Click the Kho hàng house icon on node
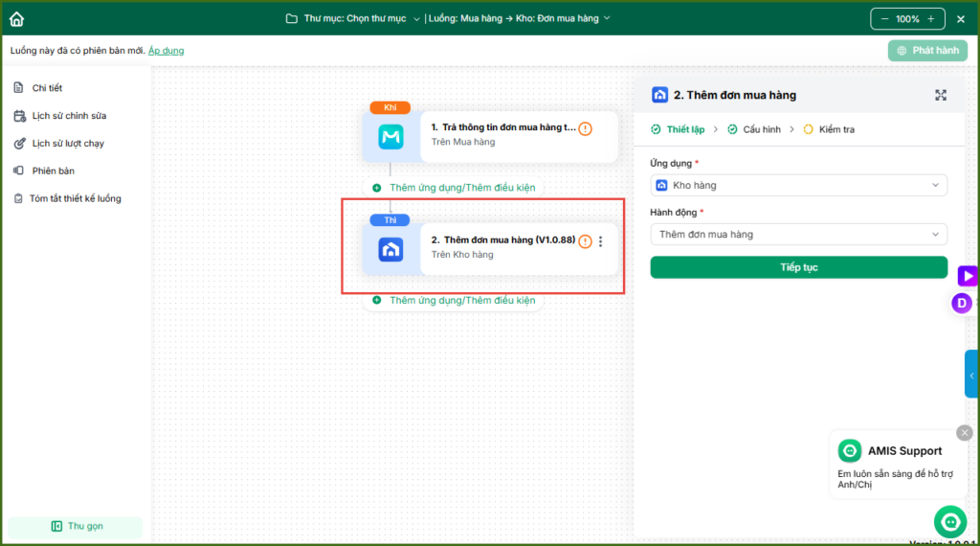Screen dimensions: 980x546 390,249
